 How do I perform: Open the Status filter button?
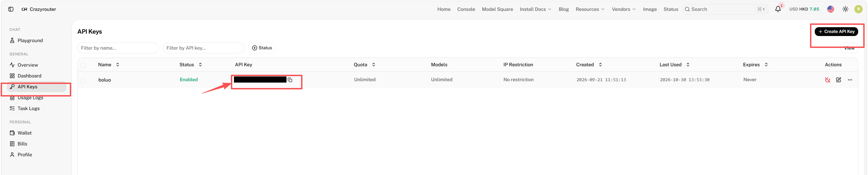(262, 48)
